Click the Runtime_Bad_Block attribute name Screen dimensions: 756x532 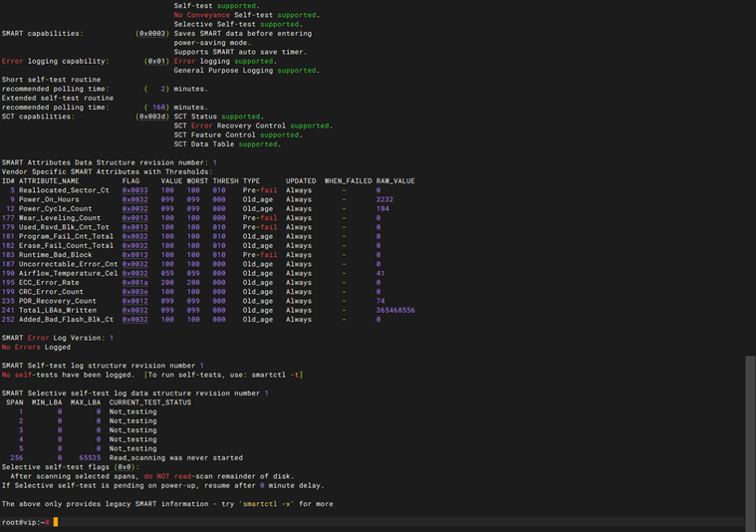[x=56, y=255]
